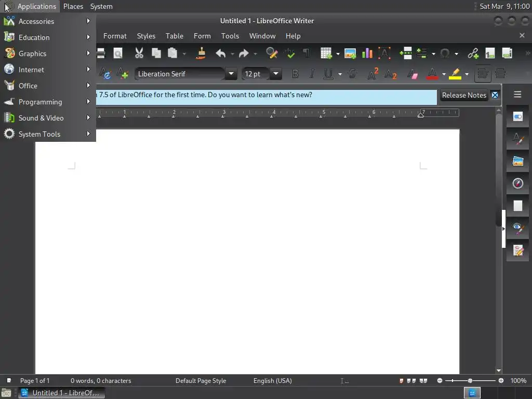This screenshot has width=532, height=399.
Task: Click the Print Preview icon
Action: pos(118,54)
